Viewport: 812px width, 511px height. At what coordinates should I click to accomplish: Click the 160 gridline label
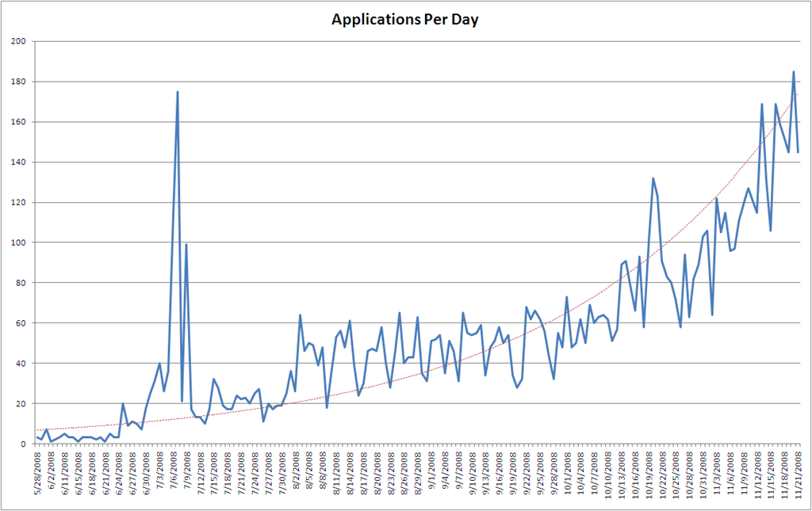[x=19, y=122]
